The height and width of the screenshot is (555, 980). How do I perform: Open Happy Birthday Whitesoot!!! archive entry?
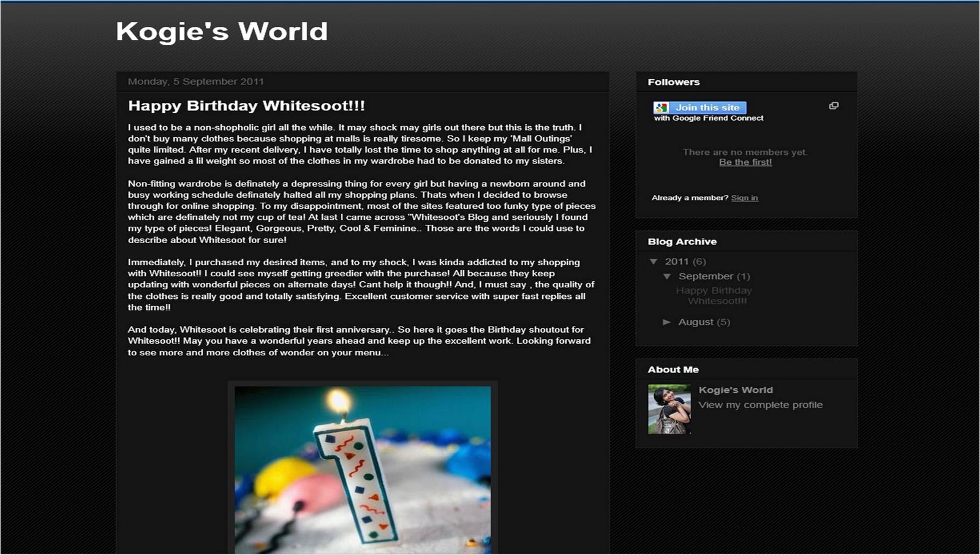click(715, 296)
